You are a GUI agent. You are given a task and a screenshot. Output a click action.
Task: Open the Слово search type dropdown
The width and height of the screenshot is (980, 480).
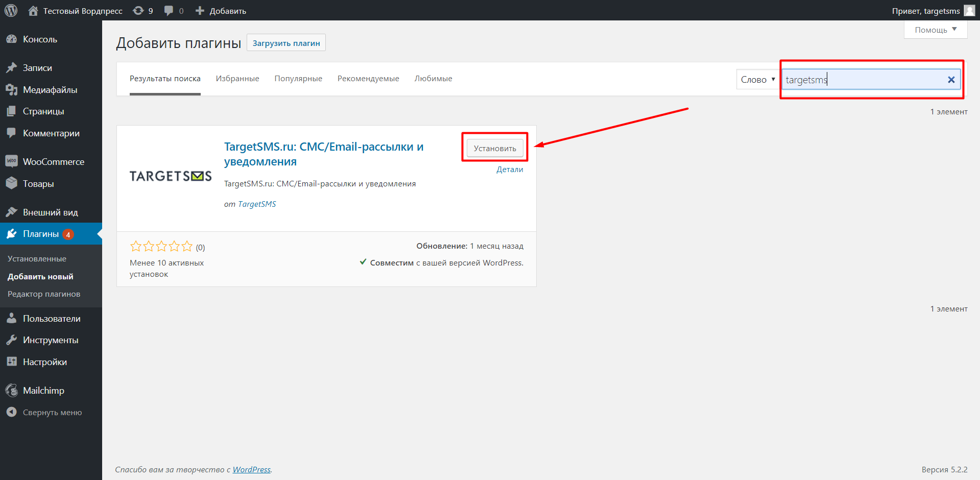tap(758, 79)
